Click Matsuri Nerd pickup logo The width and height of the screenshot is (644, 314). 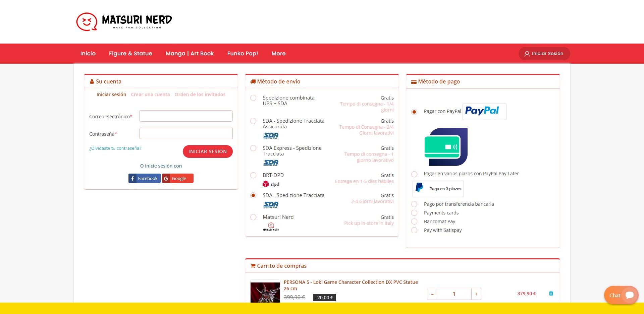click(271, 227)
